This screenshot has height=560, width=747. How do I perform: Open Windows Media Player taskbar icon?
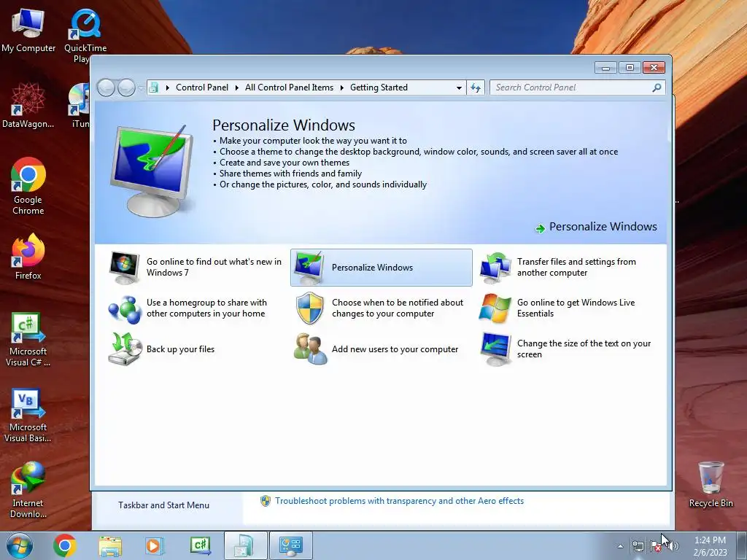click(155, 545)
